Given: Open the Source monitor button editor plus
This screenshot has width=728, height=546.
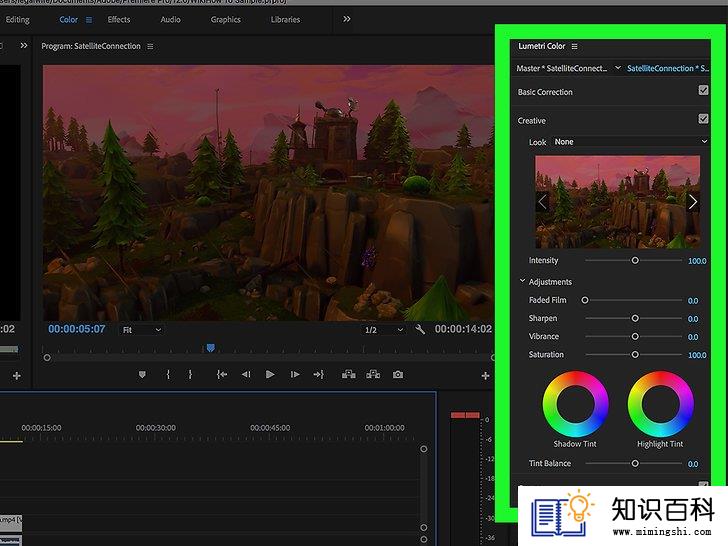Looking at the screenshot, I should (x=17, y=376).
